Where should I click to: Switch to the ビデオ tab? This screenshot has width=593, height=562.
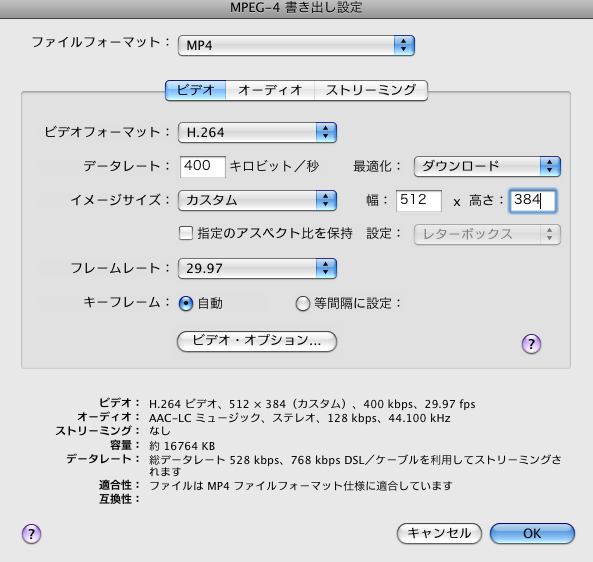(x=196, y=90)
